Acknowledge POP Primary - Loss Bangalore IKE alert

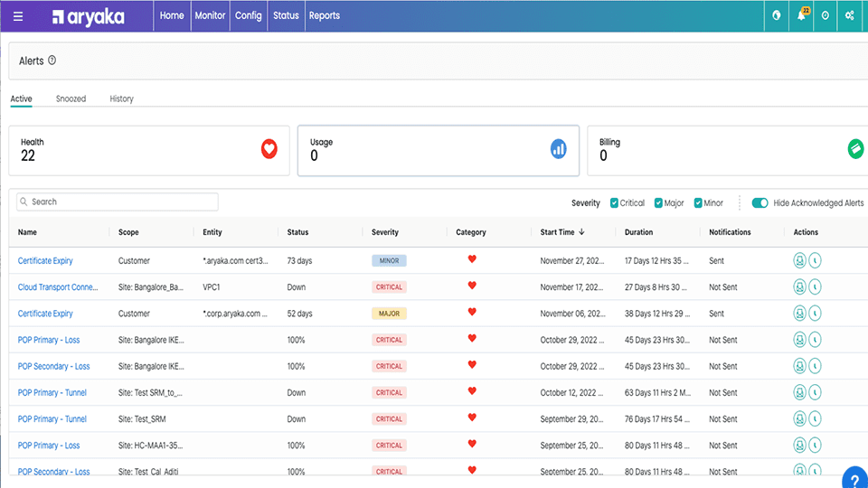[x=799, y=340]
